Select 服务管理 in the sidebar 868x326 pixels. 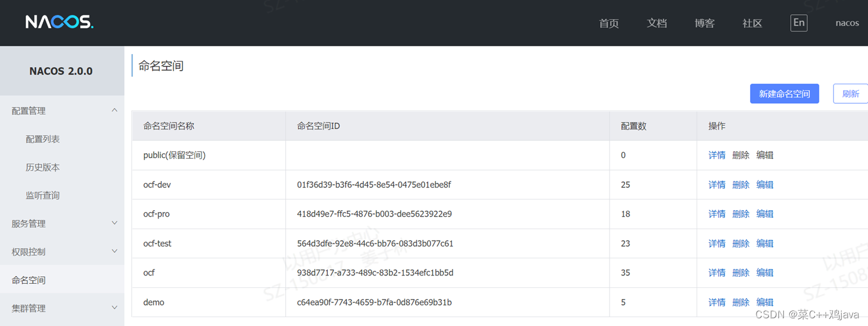(28, 224)
